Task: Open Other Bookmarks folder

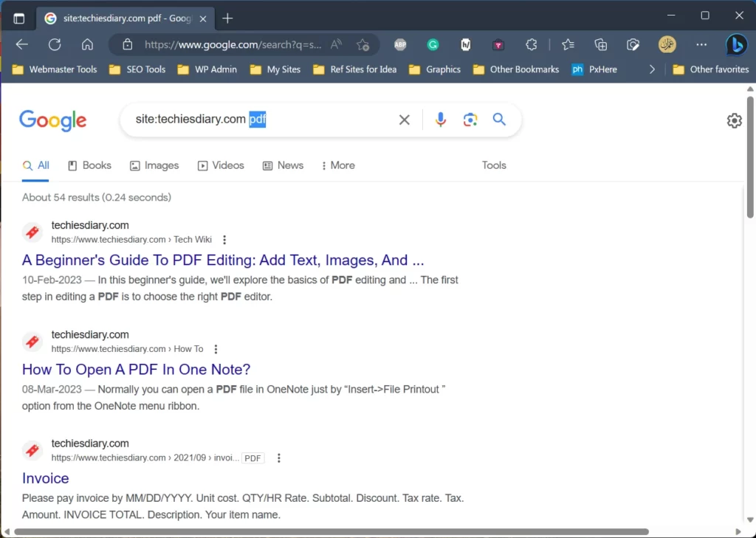Action: tap(516, 69)
